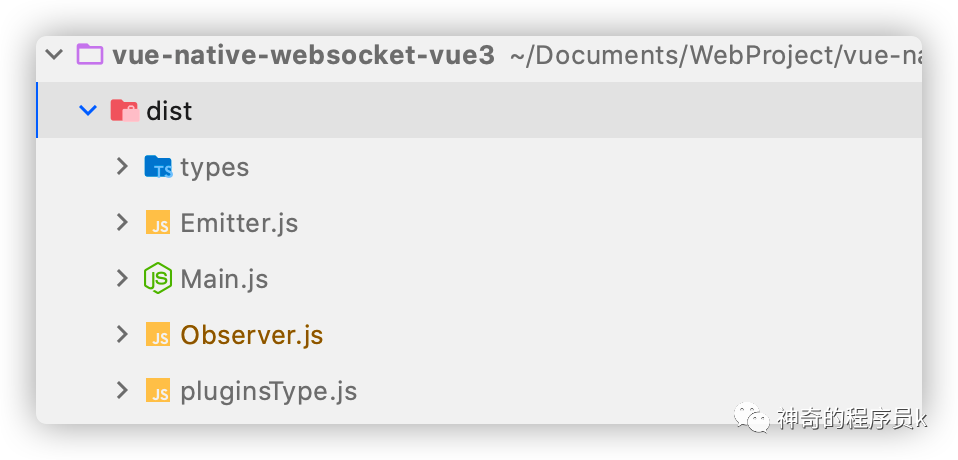Screen dimensions: 958x460
Task: Click the yellow JS icon beside Emitter.js
Action: pos(158,222)
